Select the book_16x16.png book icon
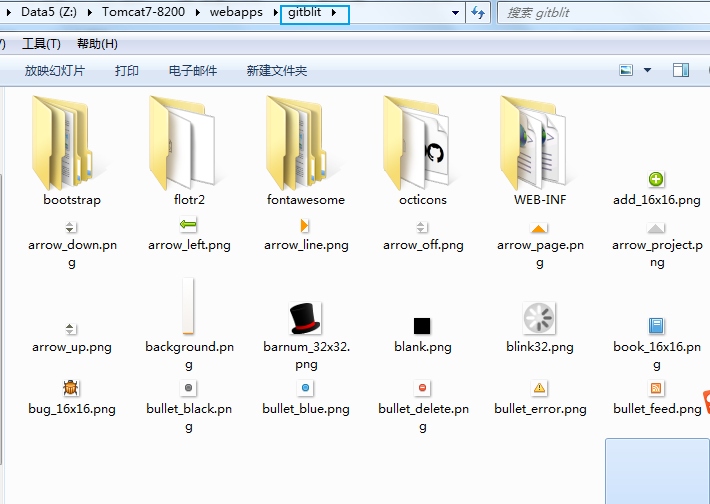The width and height of the screenshot is (710, 504). 656,326
